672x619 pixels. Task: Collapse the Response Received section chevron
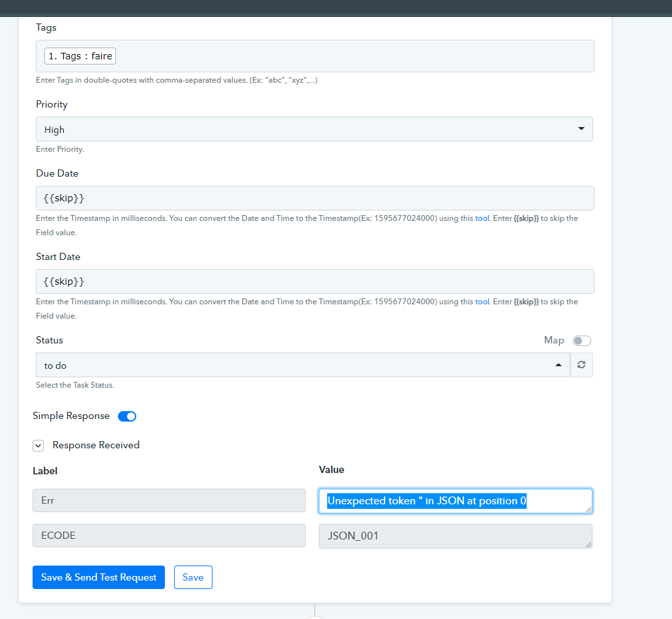click(x=38, y=446)
